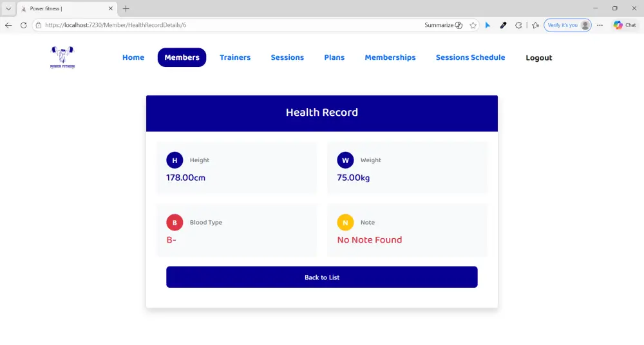Image resolution: width=644 pixels, height=345 pixels.
Task: Open the Home nav link
Action: pyautogui.click(x=133, y=57)
